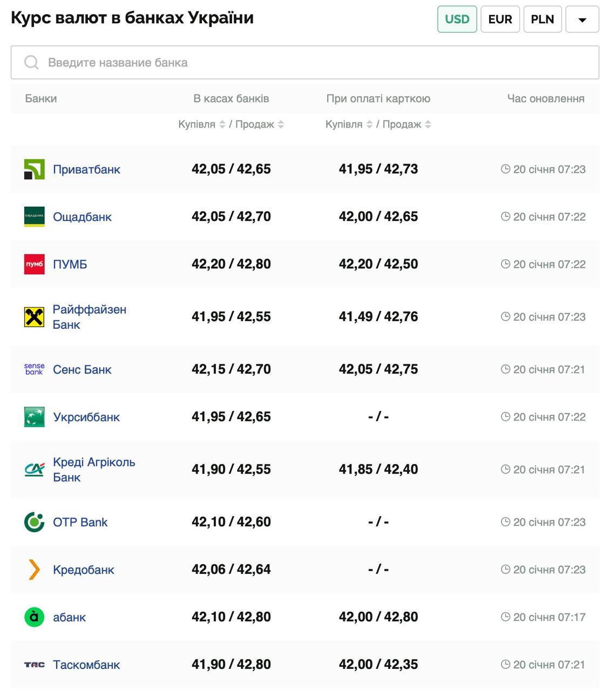Select the USD currency tab

457,19
